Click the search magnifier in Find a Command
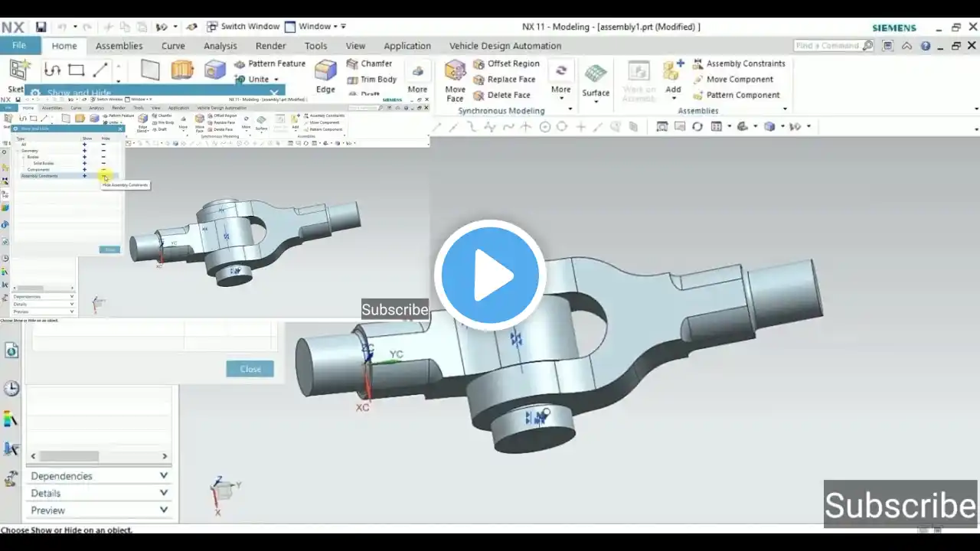The image size is (980, 551). click(867, 46)
